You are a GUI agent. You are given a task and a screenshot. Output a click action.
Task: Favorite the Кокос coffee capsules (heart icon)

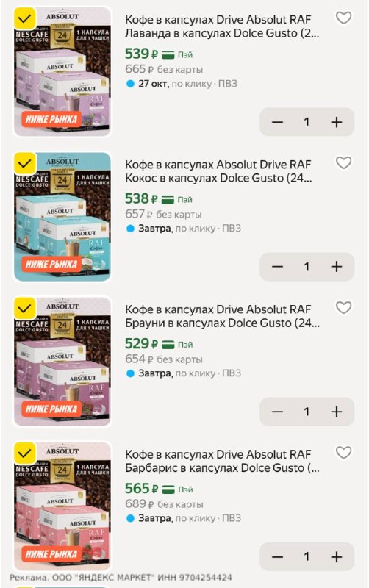[x=343, y=162]
